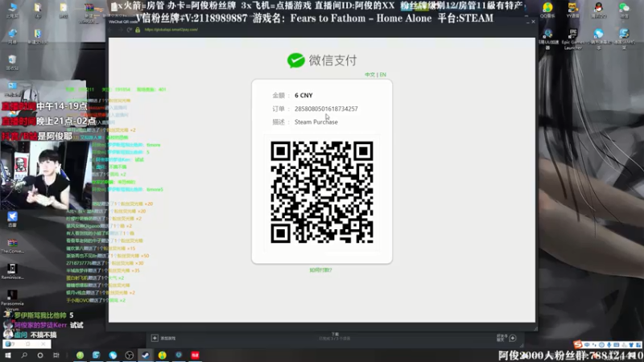Click the Steam Purchase description text
Viewport: 644px width, 362px height.
(x=316, y=122)
